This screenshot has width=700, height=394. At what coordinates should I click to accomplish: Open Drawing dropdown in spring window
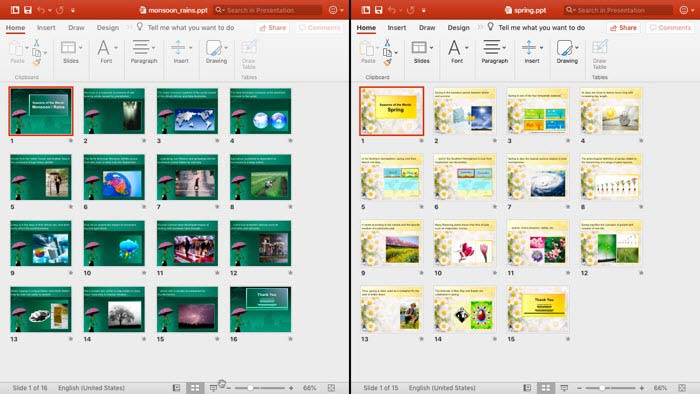(x=577, y=47)
